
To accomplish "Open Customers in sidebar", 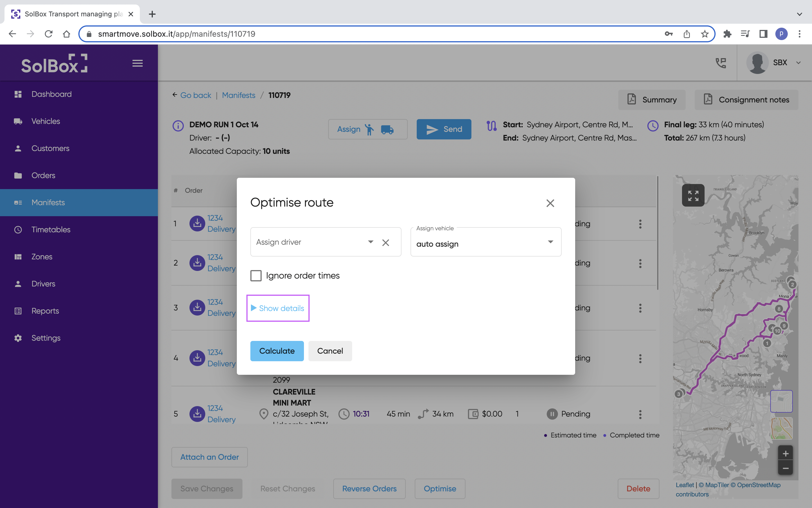I will pos(79,148).
